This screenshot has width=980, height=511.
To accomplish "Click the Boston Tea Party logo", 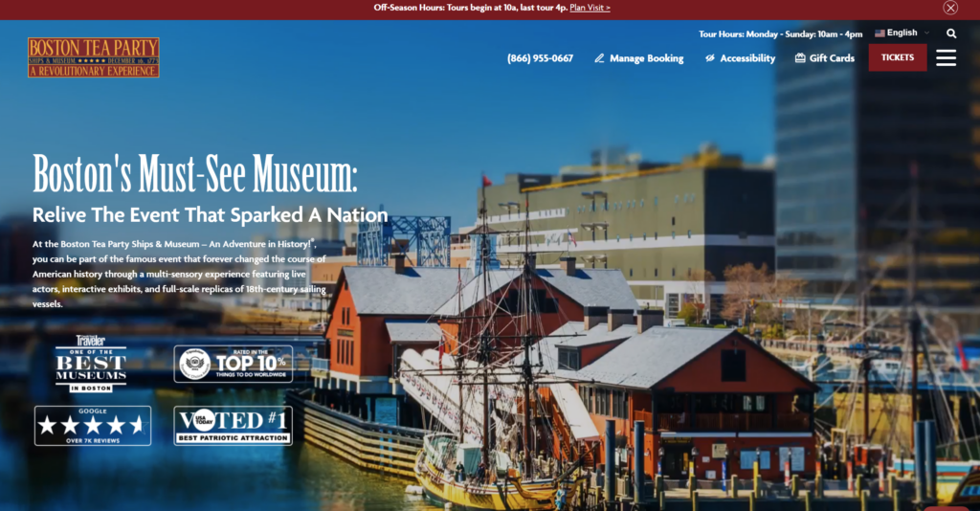I will [x=94, y=57].
